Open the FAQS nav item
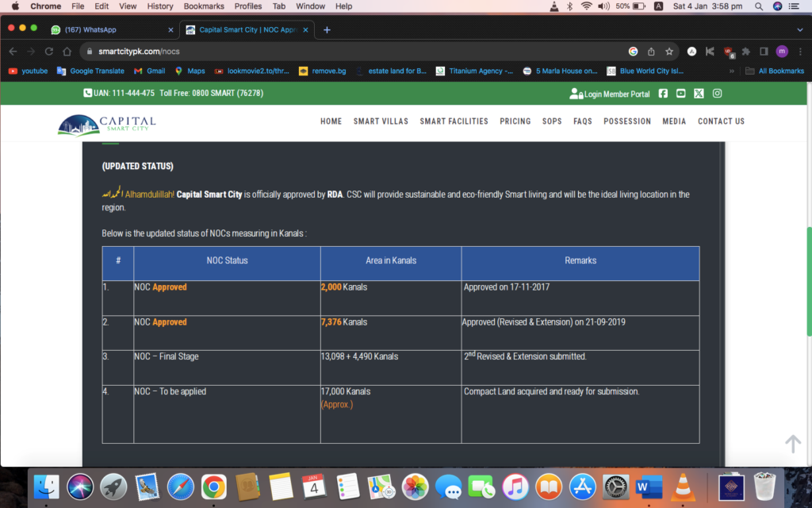 pos(582,121)
